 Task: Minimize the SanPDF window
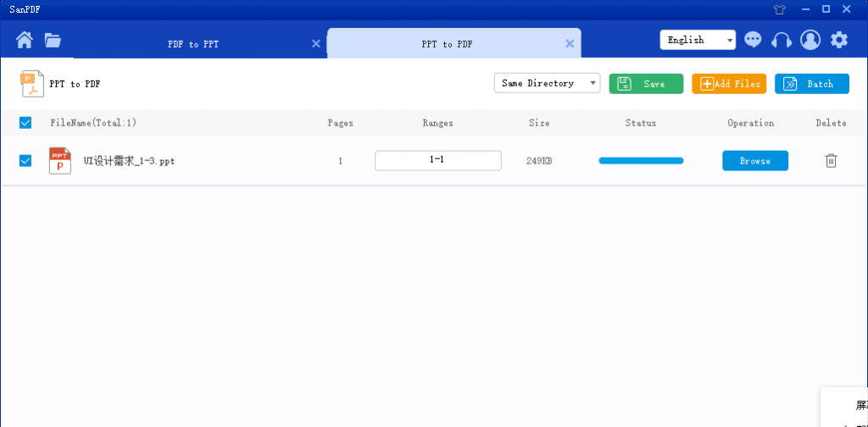click(x=806, y=9)
